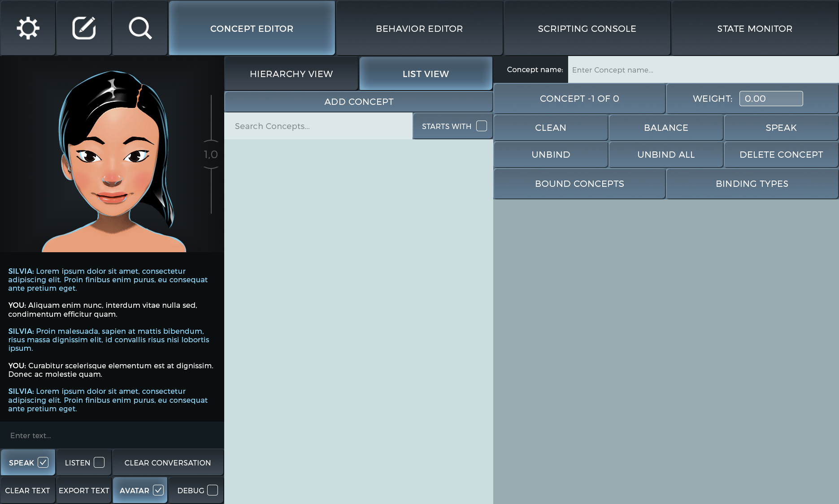839x504 pixels.
Task: Open the Scripting Console tab
Action: pyautogui.click(x=587, y=29)
